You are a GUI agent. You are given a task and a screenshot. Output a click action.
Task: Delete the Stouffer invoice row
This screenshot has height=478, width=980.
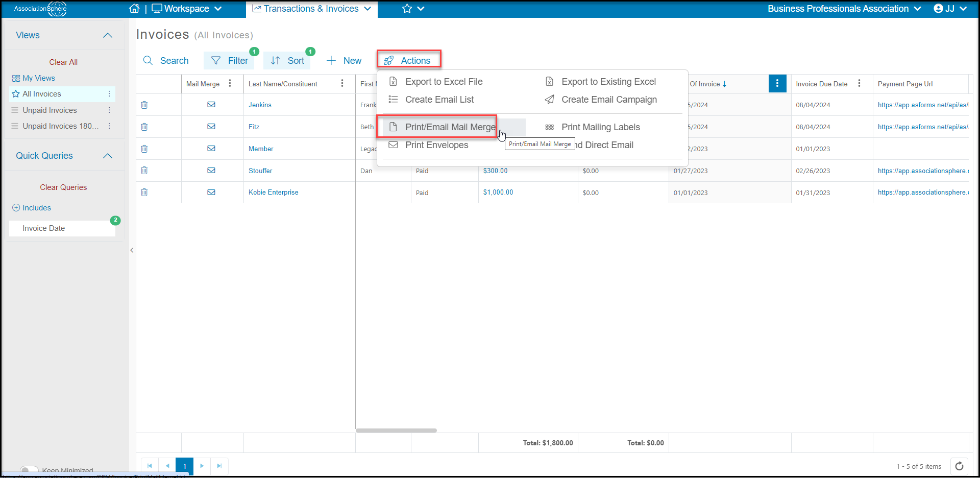(144, 171)
